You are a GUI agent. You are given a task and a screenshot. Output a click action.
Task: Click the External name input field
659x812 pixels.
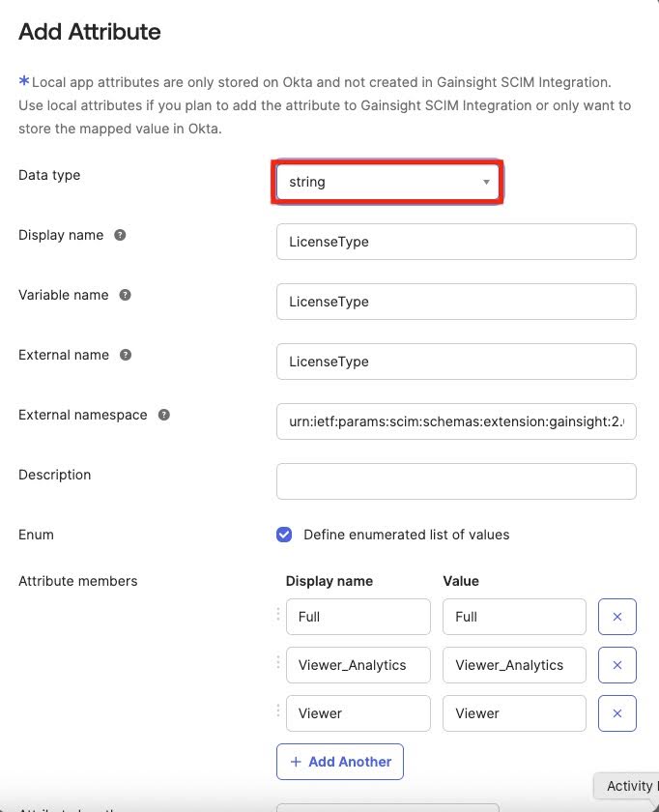point(456,362)
